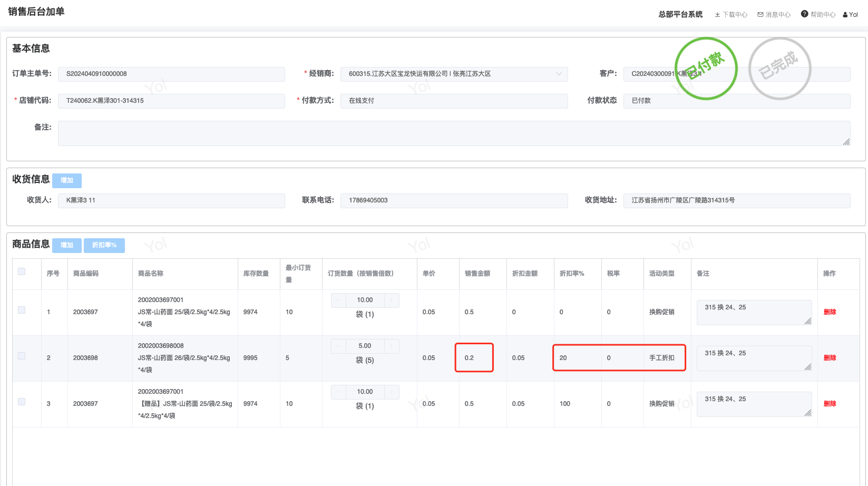The image size is (868, 486).
Task: Click the plus stepper in row 1 quantity
Action: click(392, 300)
